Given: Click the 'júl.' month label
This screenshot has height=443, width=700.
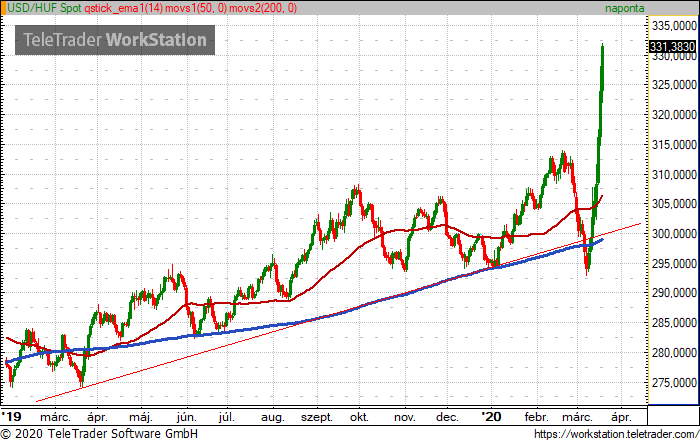Looking at the screenshot, I should point(227,418).
